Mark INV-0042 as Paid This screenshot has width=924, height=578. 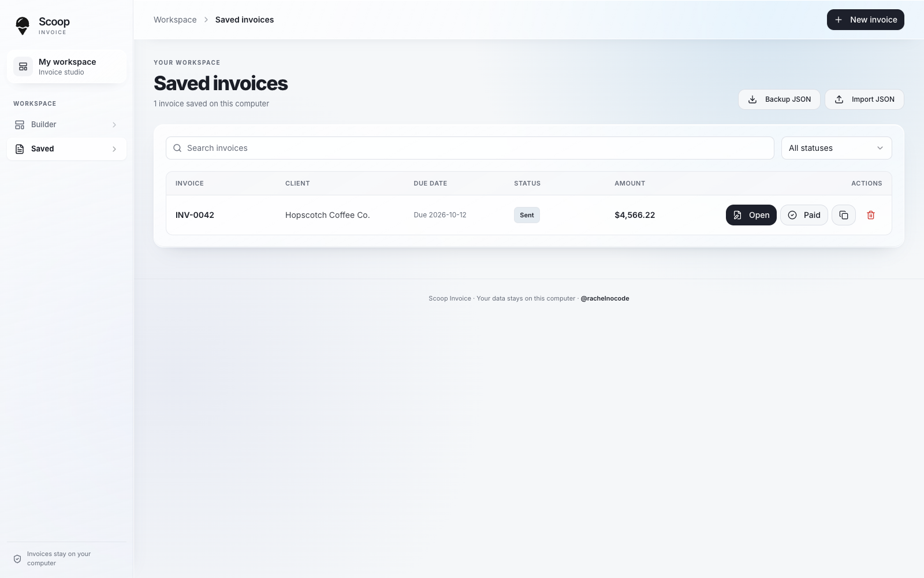coord(804,215)
